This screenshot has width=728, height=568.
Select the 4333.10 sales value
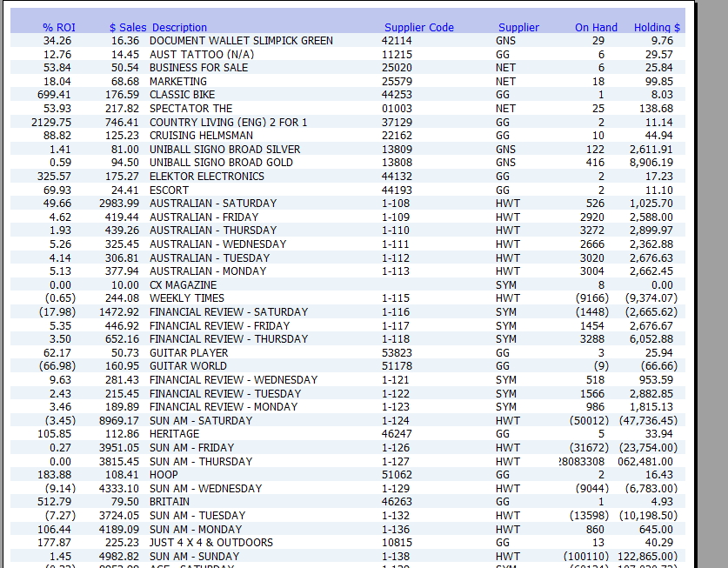tap(119, 488)
